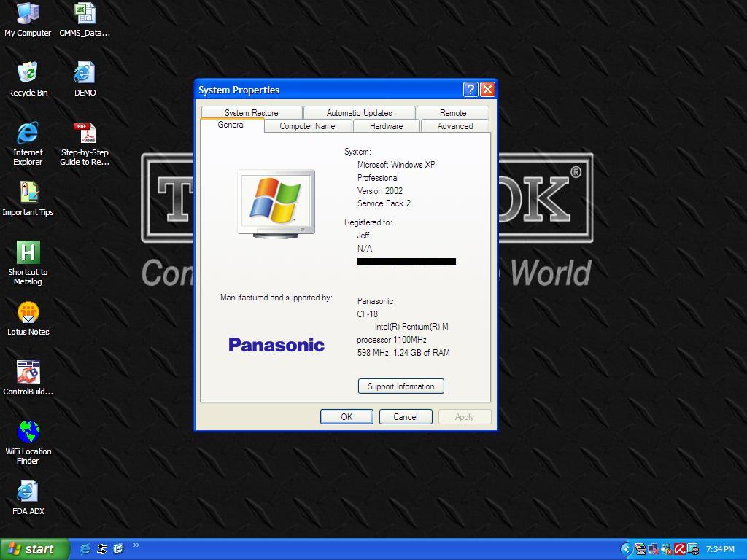Click Cancel in System Properties
The image size is (747, 560).
[x=406, y=416]
